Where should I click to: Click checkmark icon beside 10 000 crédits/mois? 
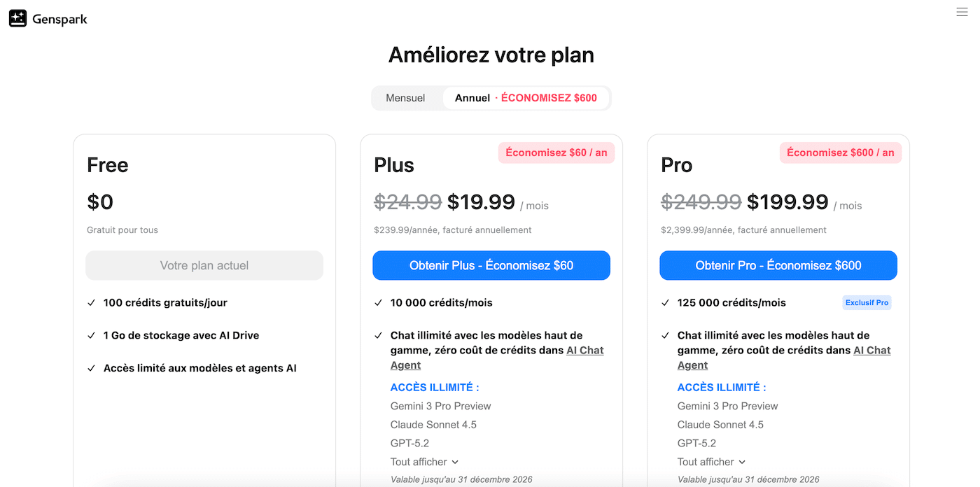tap(378, 303)
